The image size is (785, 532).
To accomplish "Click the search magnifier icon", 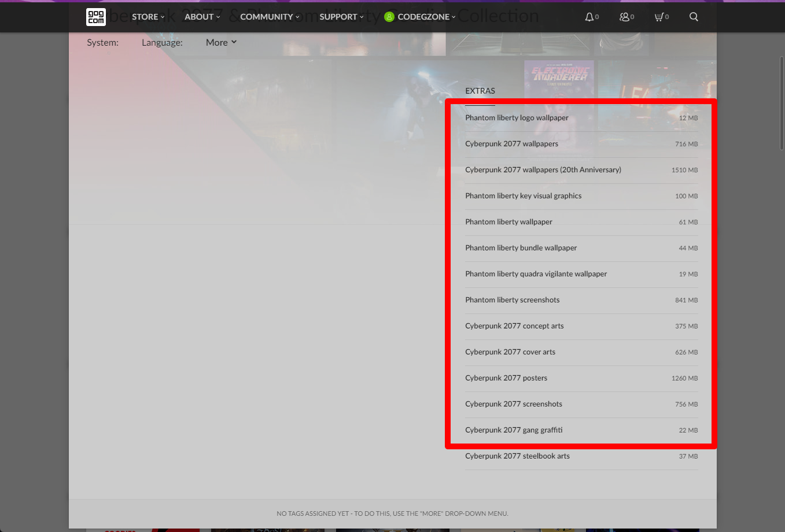I will 694,17.
